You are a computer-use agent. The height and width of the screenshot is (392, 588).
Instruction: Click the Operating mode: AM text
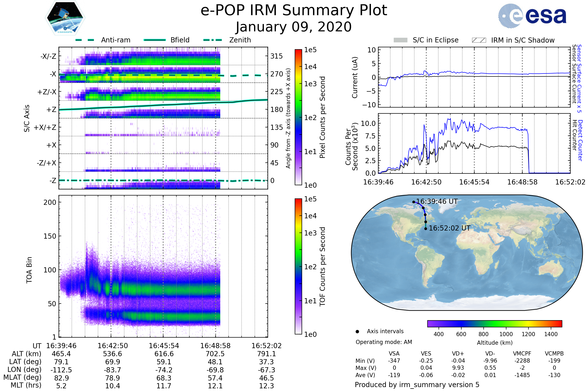(x=384, y=342)
